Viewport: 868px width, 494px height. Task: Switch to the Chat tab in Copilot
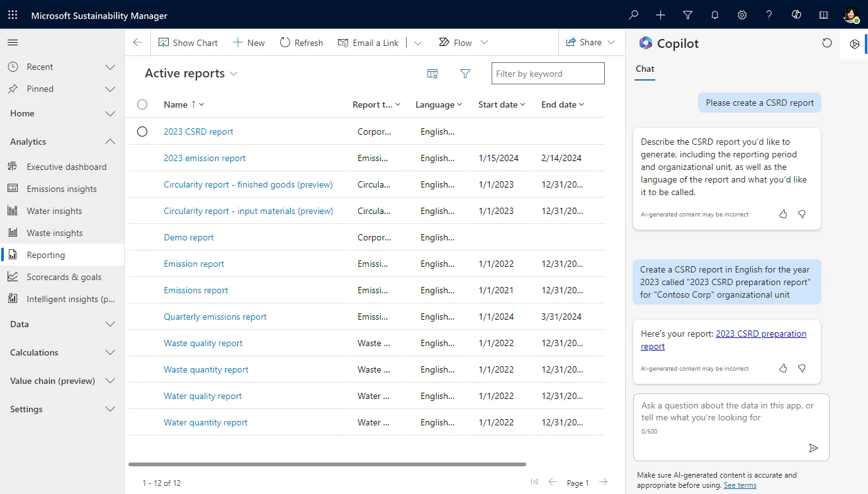click(x=645, y=69)
